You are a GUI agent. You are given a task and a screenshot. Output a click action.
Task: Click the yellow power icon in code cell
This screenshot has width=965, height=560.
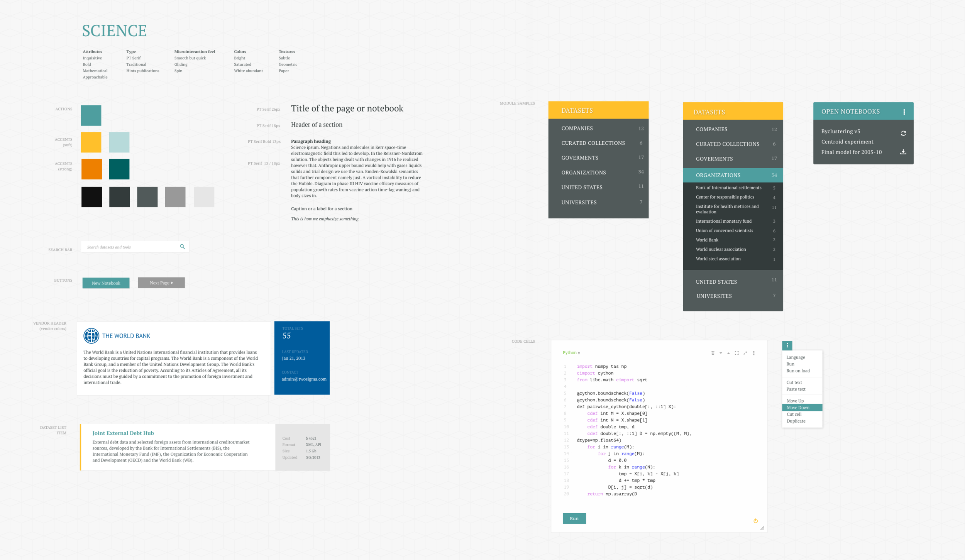[x=755, y=521]
